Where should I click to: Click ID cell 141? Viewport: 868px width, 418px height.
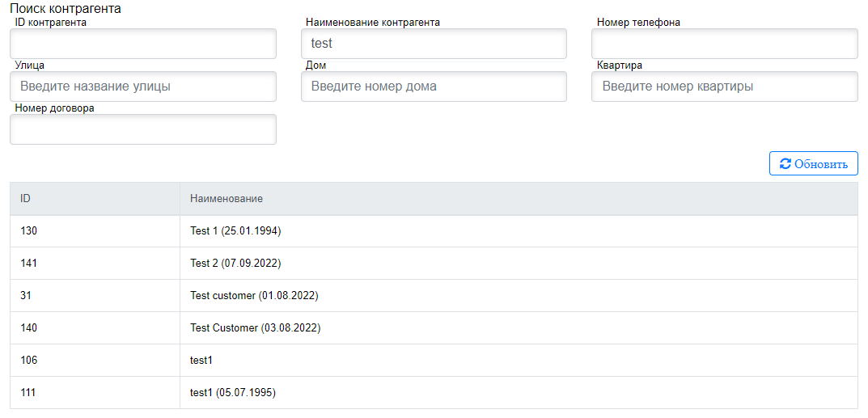click(95, 264)
